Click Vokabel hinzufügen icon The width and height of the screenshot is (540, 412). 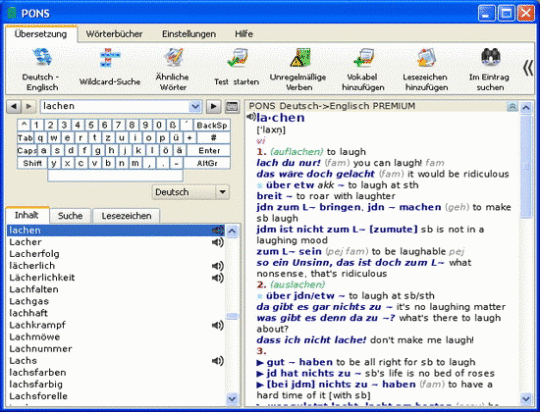click(364, 57)
